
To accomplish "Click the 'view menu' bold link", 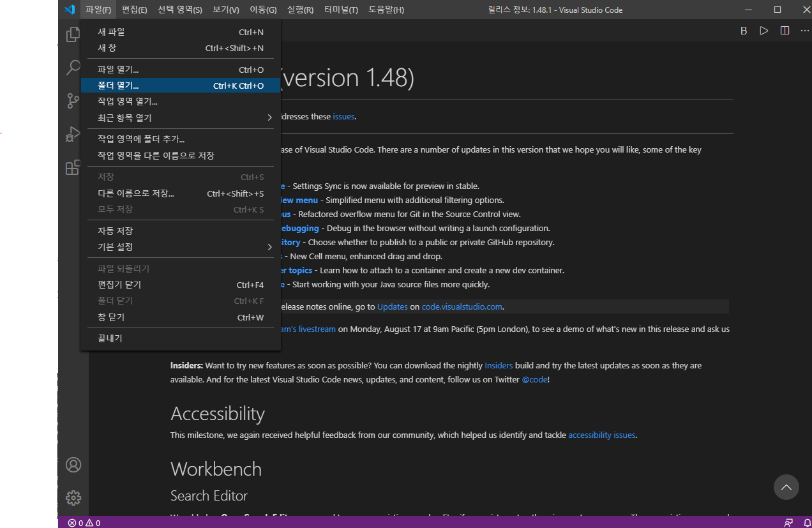I will (x=299, y=200).
